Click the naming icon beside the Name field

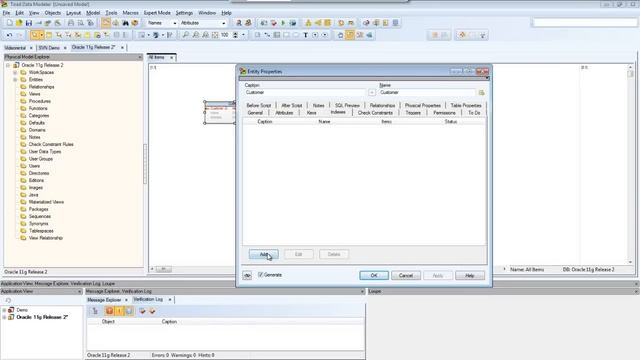[x=482, y=93]
